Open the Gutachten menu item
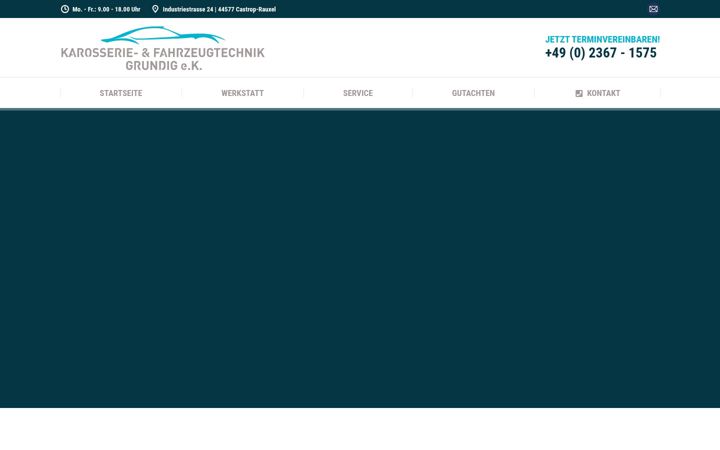The height and width of the screenshot is (450, 720). coord(473,93)
